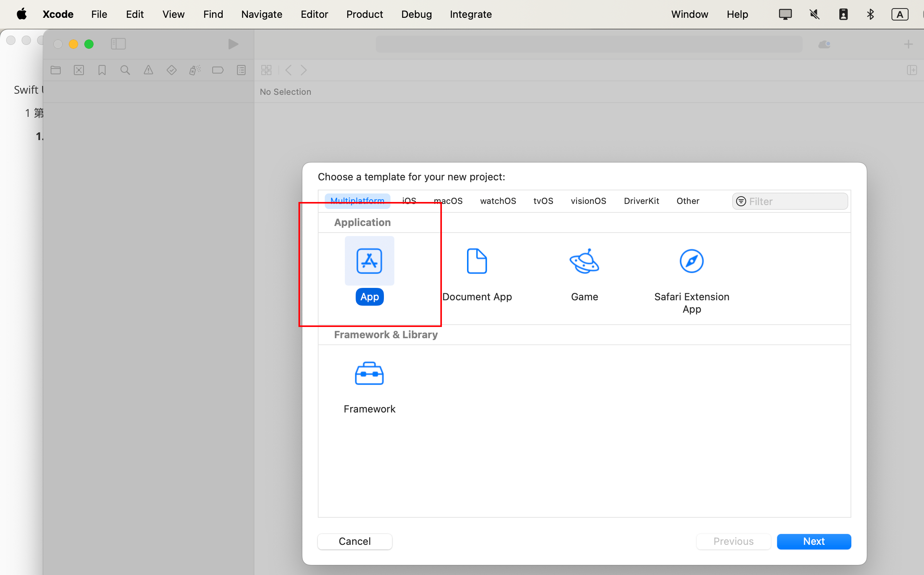The image size is (924, 575).
Task: Show the breakpoint navigator icon
Action: [218, 70]
